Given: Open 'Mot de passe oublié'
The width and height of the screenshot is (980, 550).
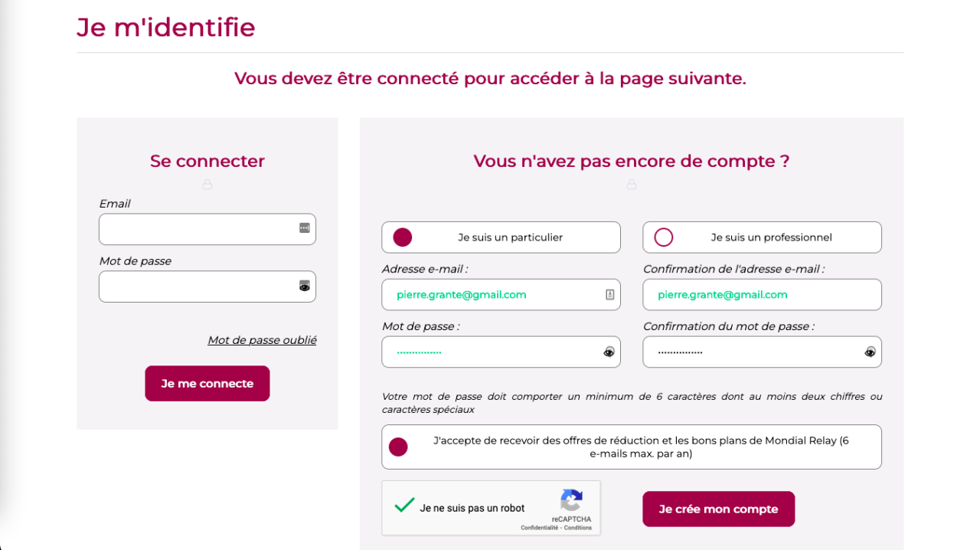Looking at the screenshot, I should (262, 339).
